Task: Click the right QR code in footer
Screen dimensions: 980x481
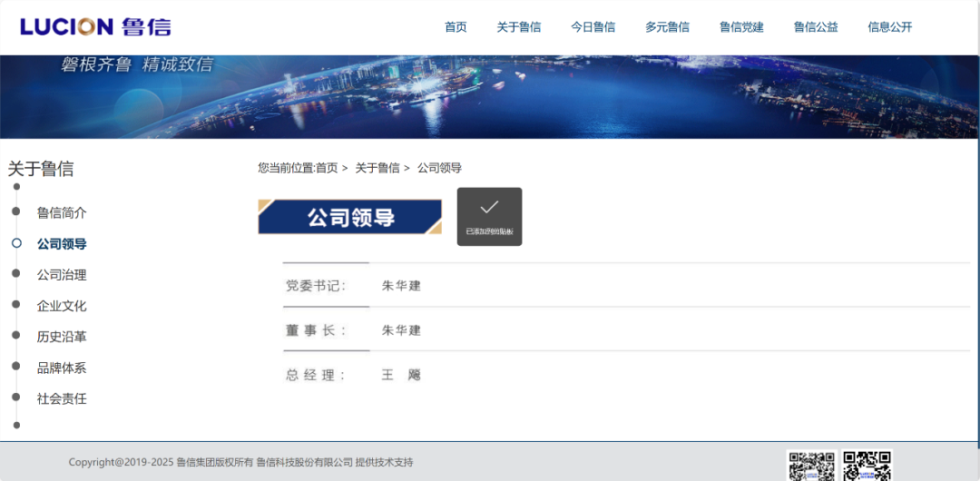Action: [x=867, y=466]
